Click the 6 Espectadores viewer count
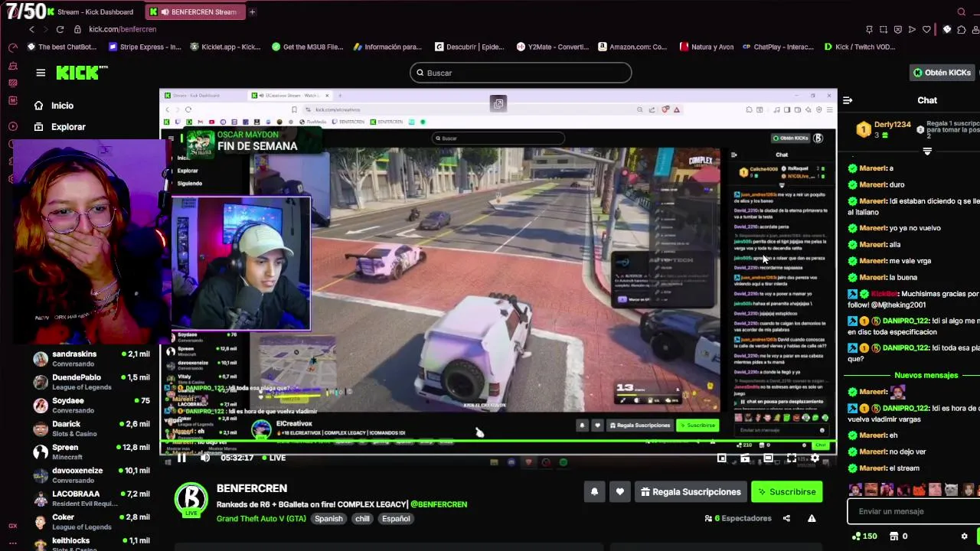 (738, 518)
